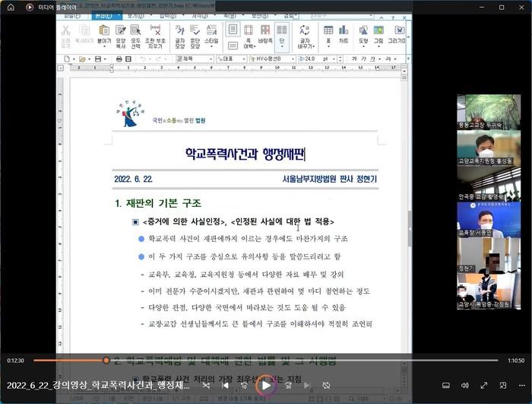Click the video file title 2022_6_22_강의영상

point(98,385)
